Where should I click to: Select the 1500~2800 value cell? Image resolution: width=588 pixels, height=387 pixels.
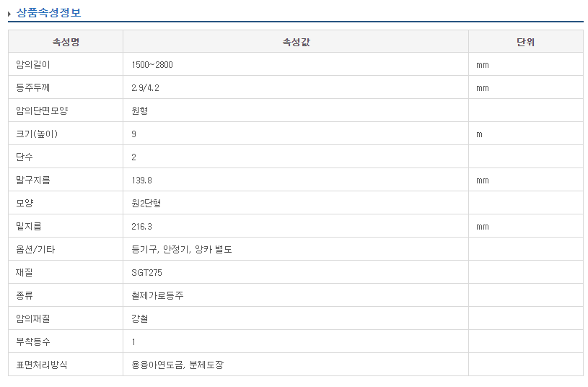[x=152, y=65]
